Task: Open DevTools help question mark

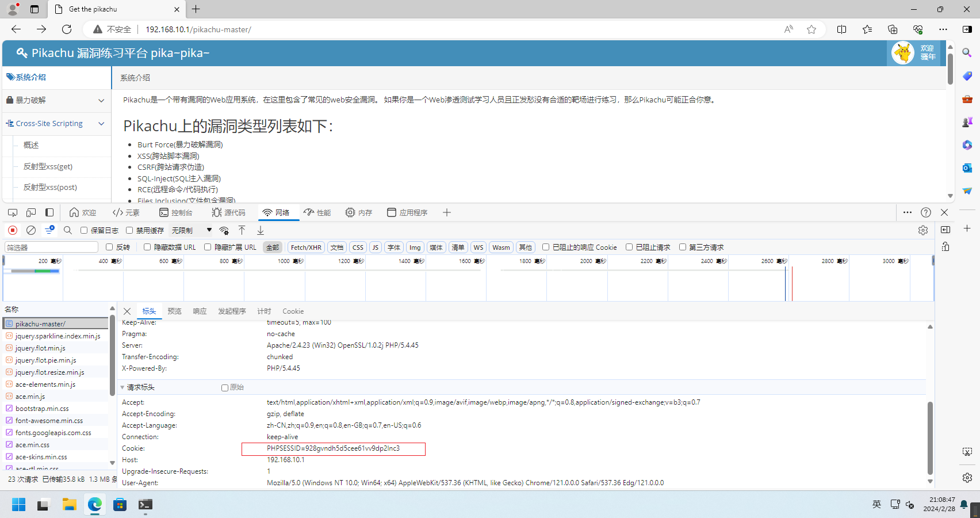Action: click(926, 212)
